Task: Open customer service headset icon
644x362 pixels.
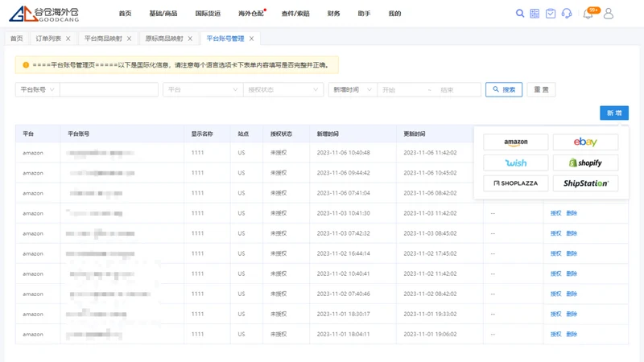Action: (567, 14)
